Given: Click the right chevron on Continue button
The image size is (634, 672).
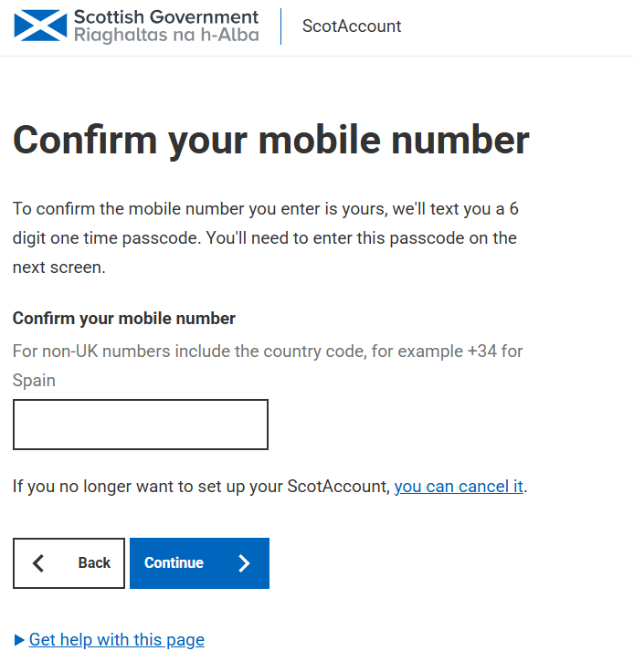Looking at the screenshot, I should [x=244, y=563].
